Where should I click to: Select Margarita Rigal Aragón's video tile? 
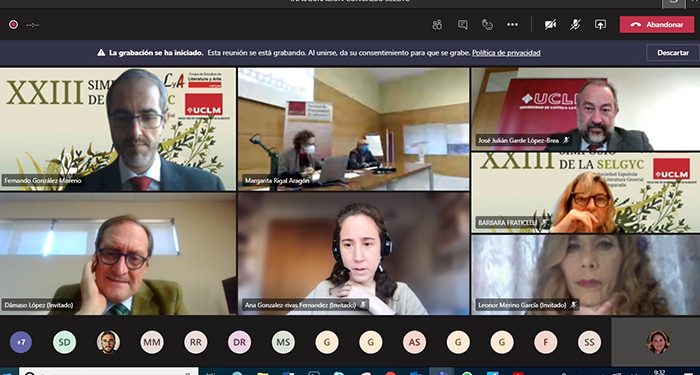click(354, 129)
